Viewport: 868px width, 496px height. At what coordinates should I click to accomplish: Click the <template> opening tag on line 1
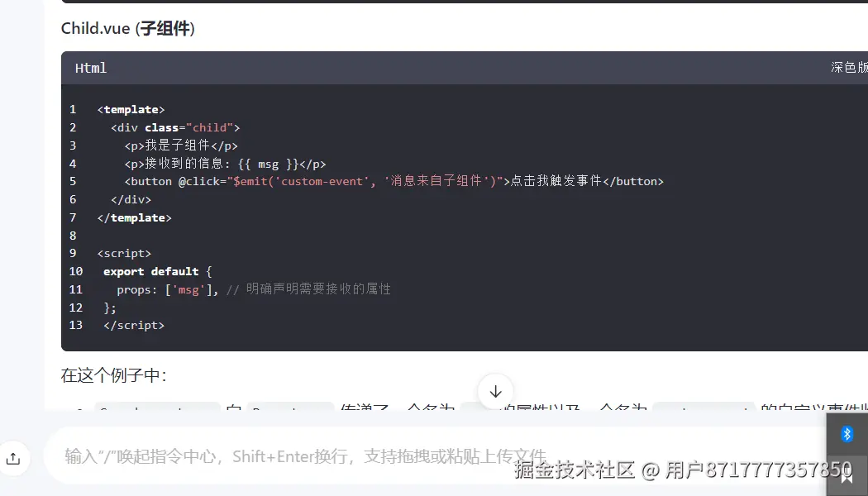(131, 110)
